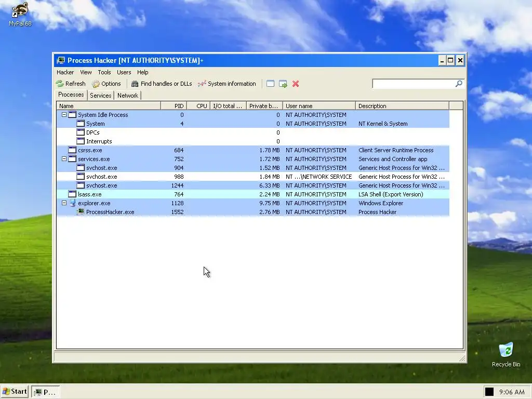Select the ProcessHacker.exe process name
Image resolution: width=532 pixels, height=399 pixels.
110,212
